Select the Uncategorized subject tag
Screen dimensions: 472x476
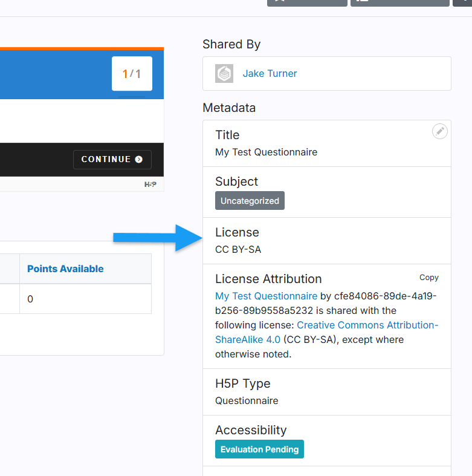[x=250, y=201]
